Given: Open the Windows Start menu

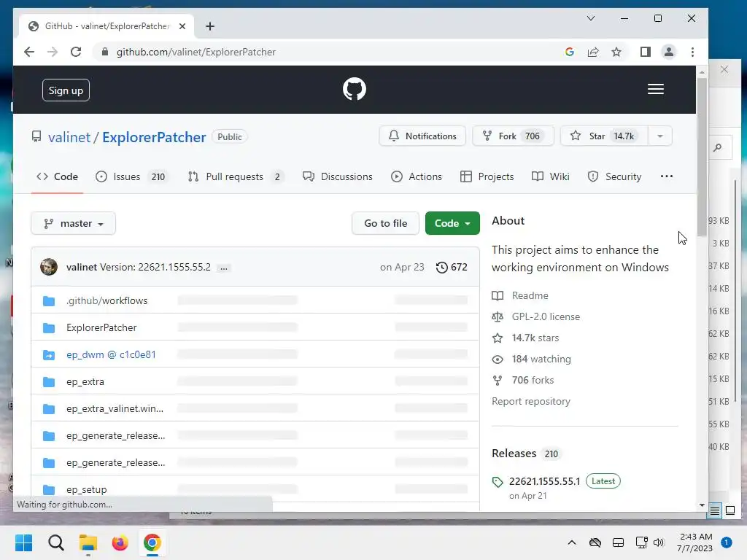Looking at the screenshot, I should pos(24,542).
